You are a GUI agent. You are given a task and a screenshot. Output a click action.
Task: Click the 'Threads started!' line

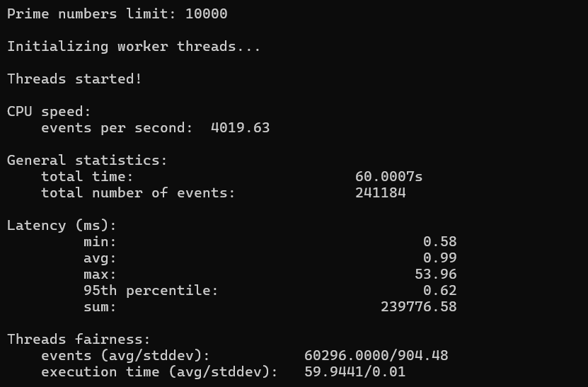(x=74, y=79)
